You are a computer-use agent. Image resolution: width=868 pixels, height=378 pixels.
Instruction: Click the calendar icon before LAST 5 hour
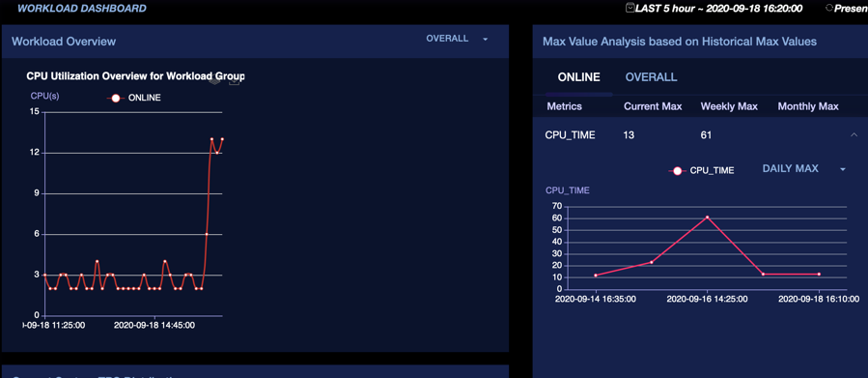click(630, 8)
